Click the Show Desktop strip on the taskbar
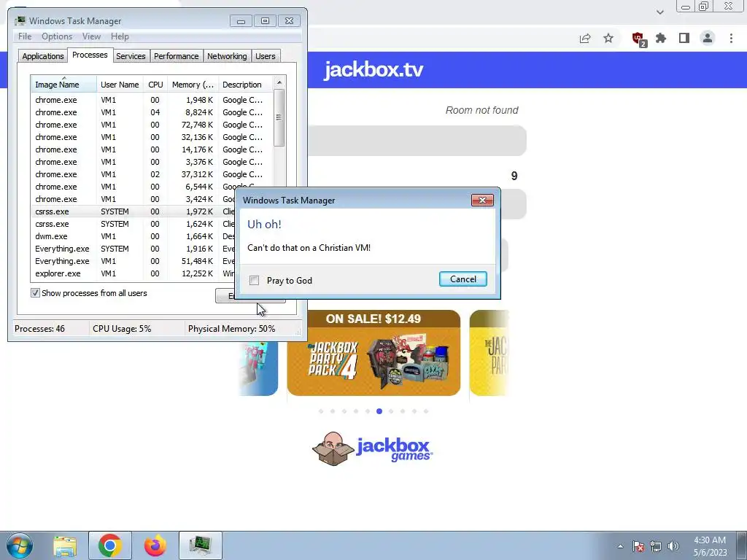747x560 pixels. point(742,545)
